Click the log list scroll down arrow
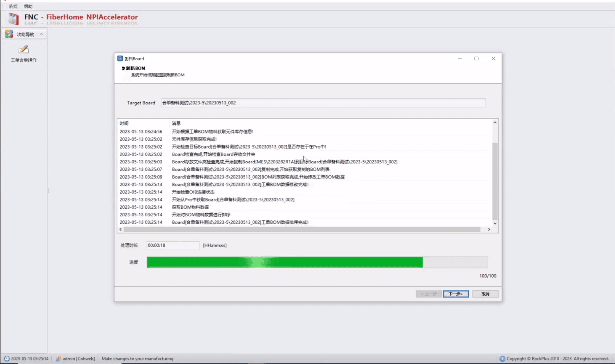 coord(495,223)
